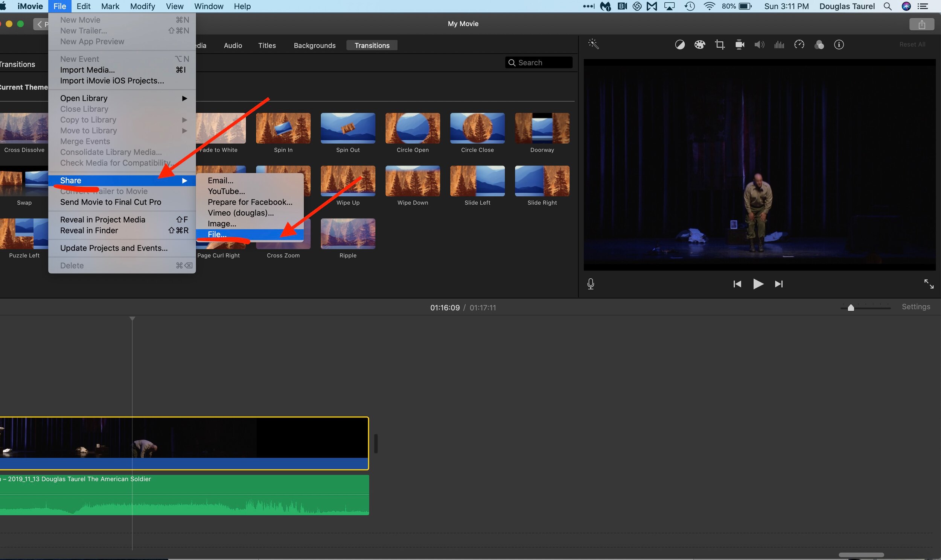This screenshot has width=941, height=560.
Task: Show clip information
Action: pos(839,45)
